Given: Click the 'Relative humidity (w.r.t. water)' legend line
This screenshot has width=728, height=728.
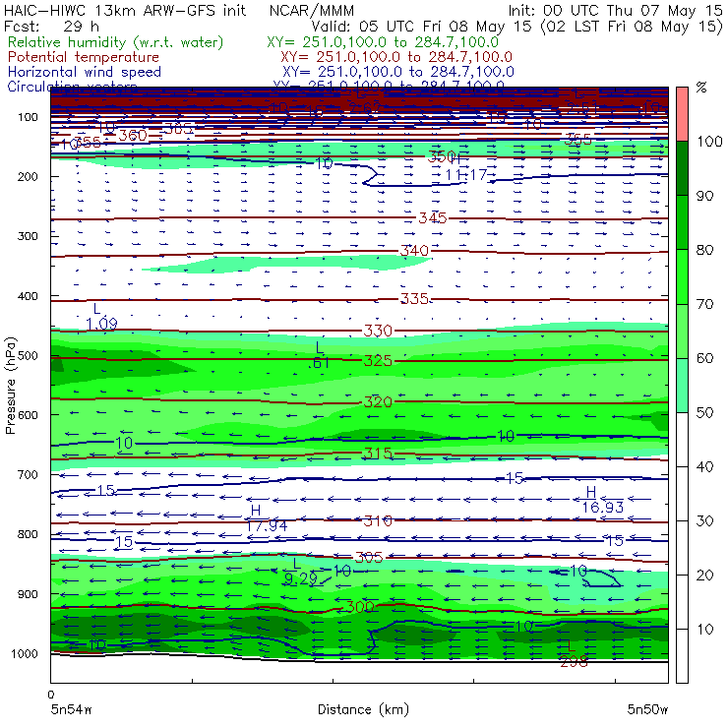Looking at the screenshot, I should click(x=116, y=42).
